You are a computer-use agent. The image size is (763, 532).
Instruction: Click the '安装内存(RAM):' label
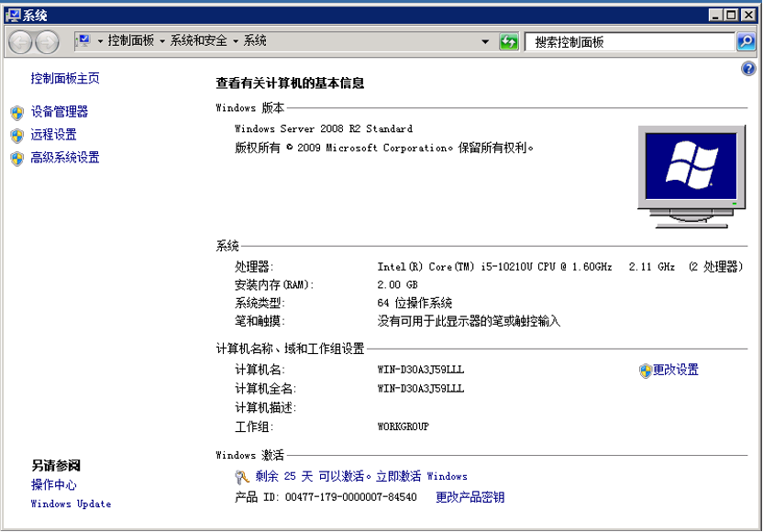(x=274, y=284)
